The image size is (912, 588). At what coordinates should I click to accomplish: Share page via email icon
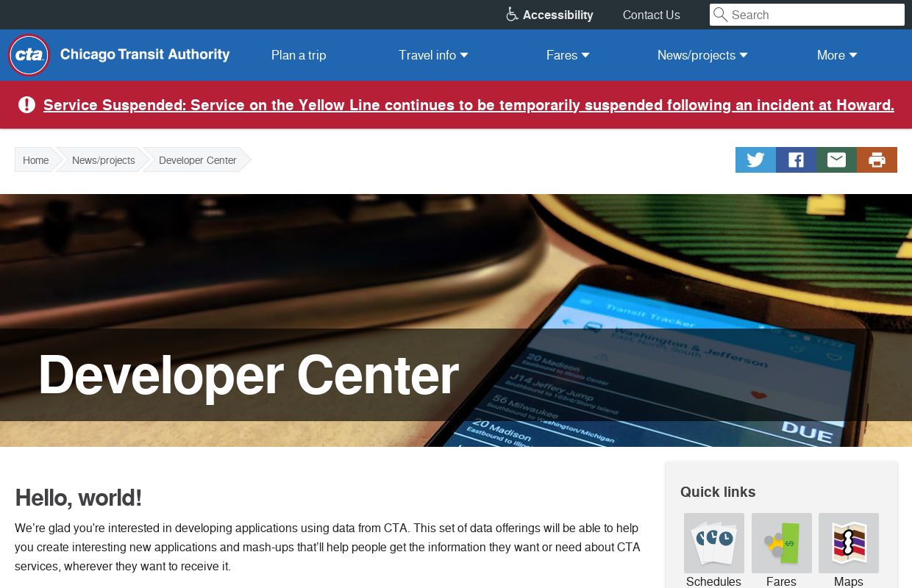coord(836,159)
